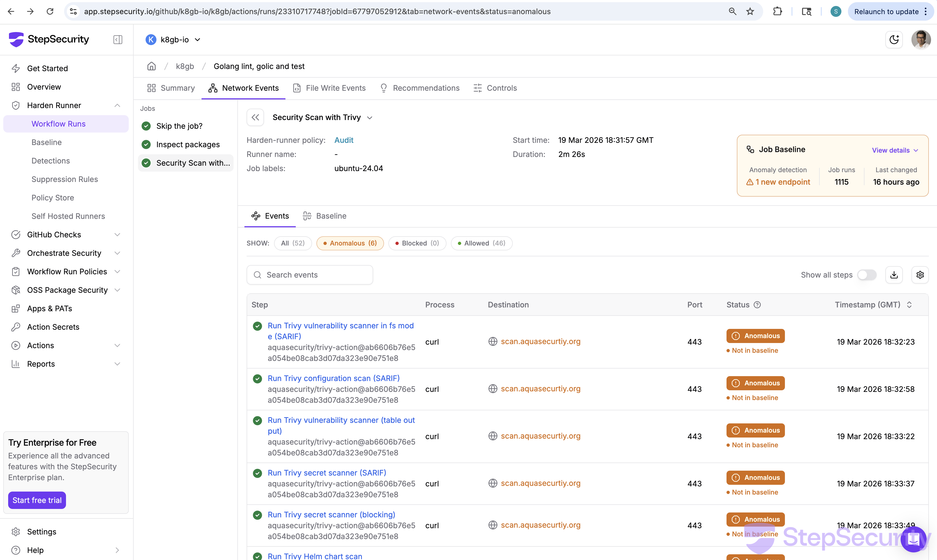The width and height of the screenshot is (937, 560).
Task: Open the Baseline sub-tab
Action: pos(325,216)
